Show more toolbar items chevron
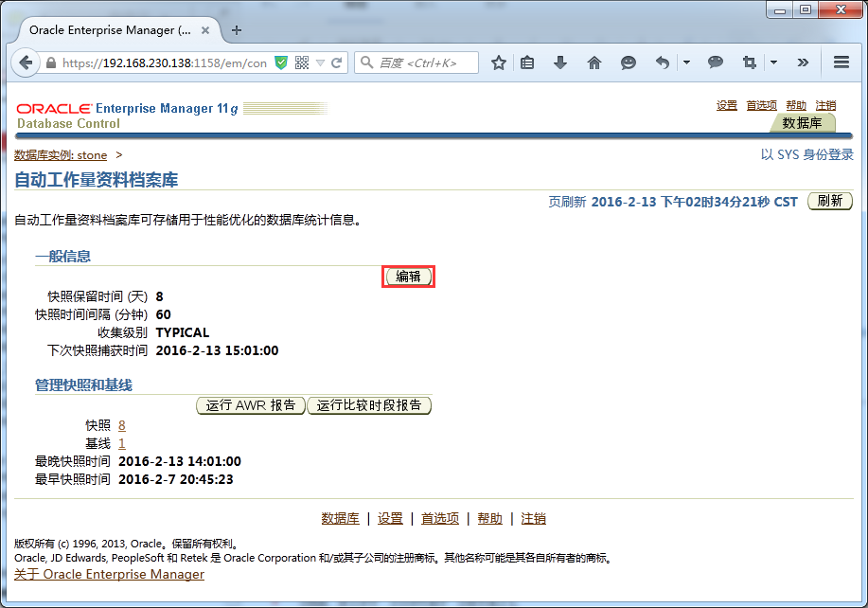This screenshot has width=868, height=608. 803,63
